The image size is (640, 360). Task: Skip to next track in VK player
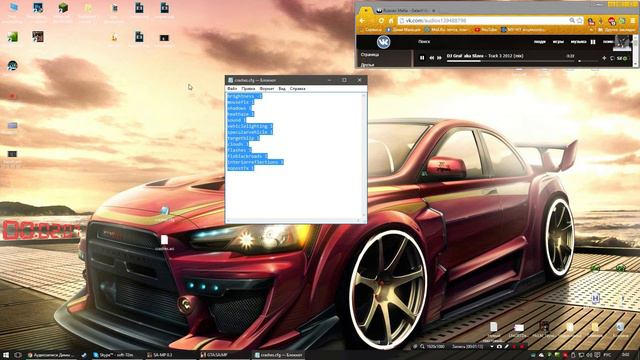[x=439, y=58]
